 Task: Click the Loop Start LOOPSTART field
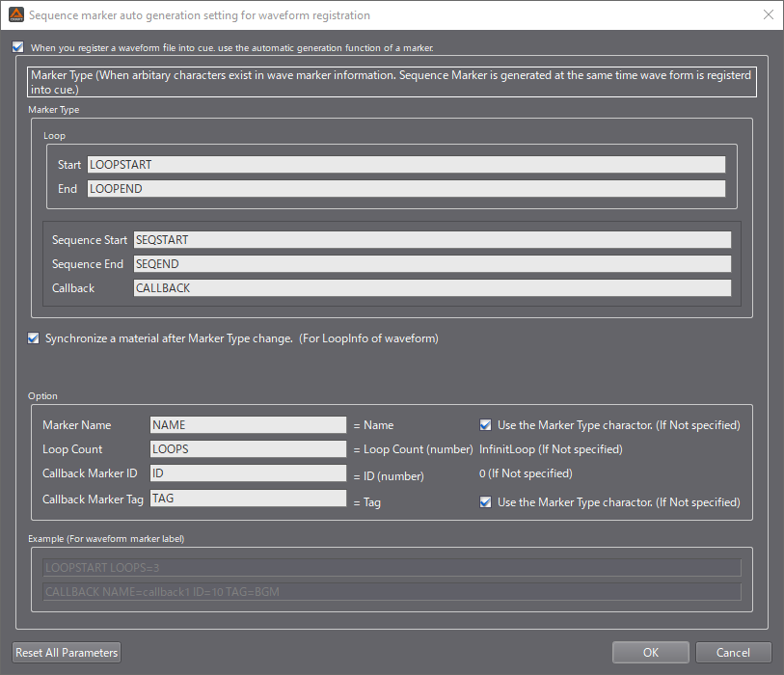pyautogui.click(x=406, y=165)
